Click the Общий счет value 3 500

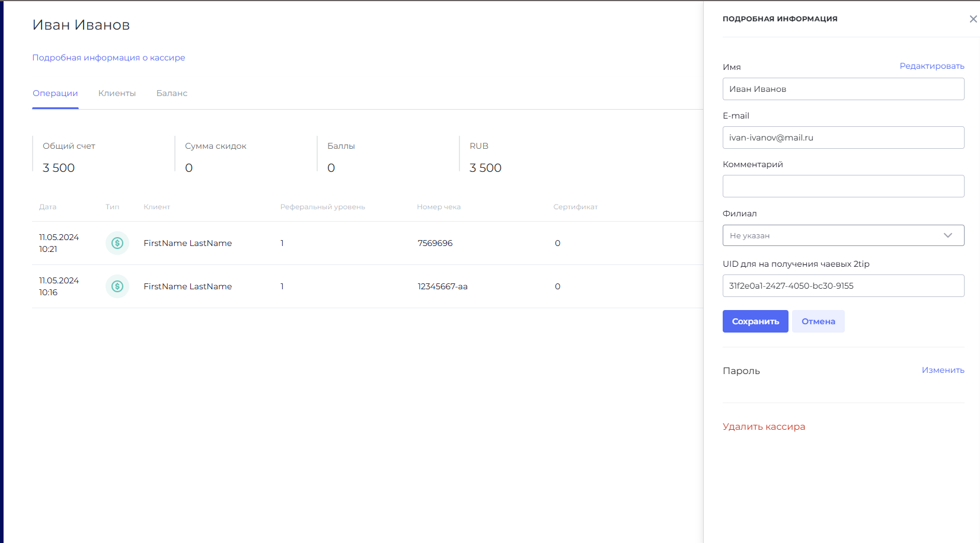(x=59, y=168)
